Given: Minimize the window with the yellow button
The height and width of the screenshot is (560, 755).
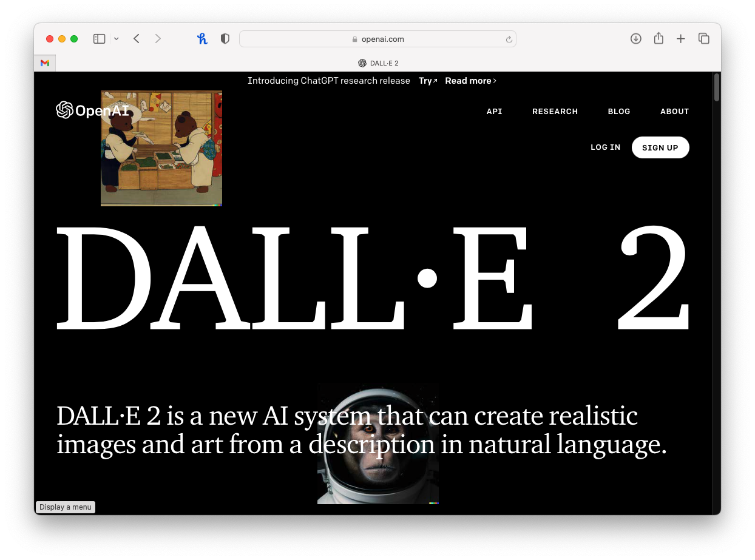Looking at the screenshot, I should pyautogui.click(x=62, y=39).
